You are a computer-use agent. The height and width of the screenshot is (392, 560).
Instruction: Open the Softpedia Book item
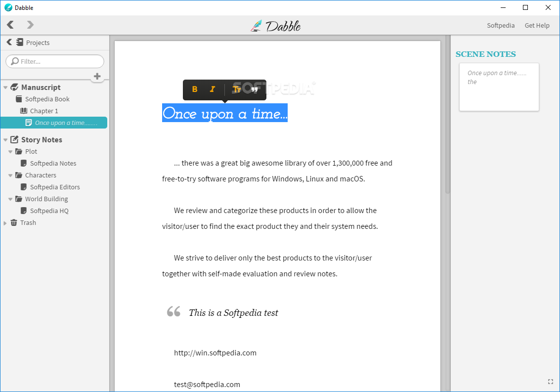coord(47,99)
